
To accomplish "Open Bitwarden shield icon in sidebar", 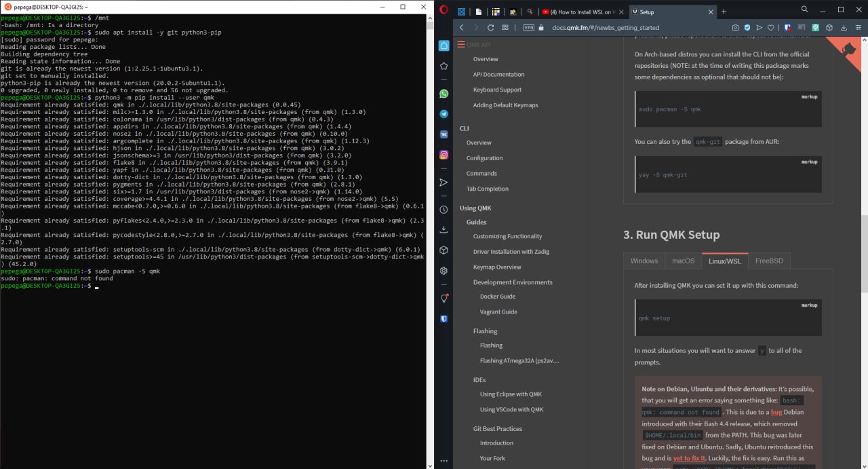I will [443, 318].
